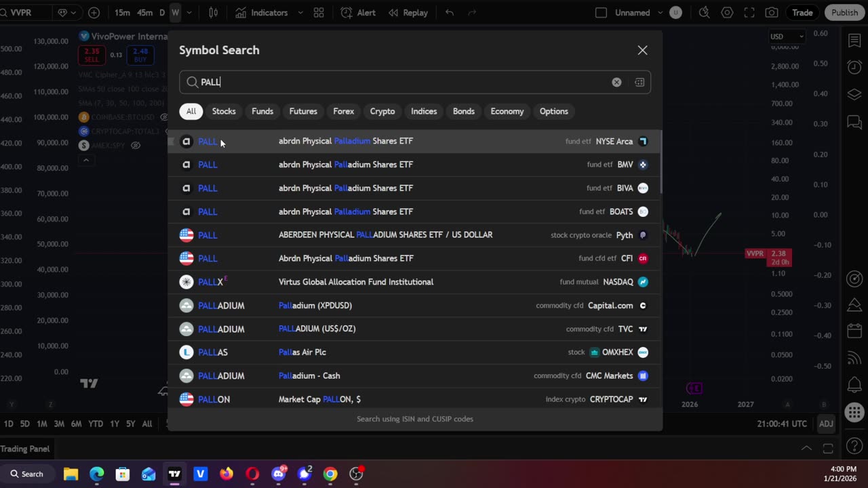
Task: Click the Trade button
Action: (x=802, y=12)
